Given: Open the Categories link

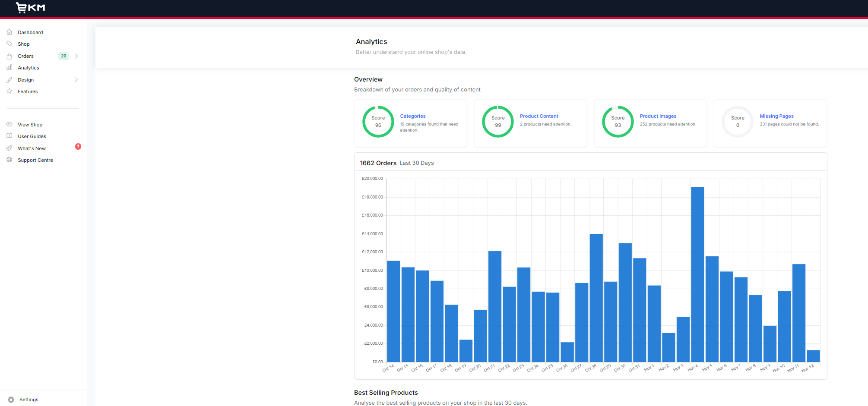Looking at the screenshot, I should point(412,116).
